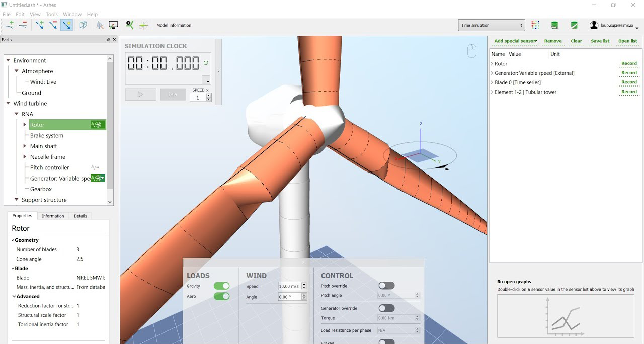644x344 pixels.
Task: Toggle the Aero load switch
Action: tap(221, 296)
